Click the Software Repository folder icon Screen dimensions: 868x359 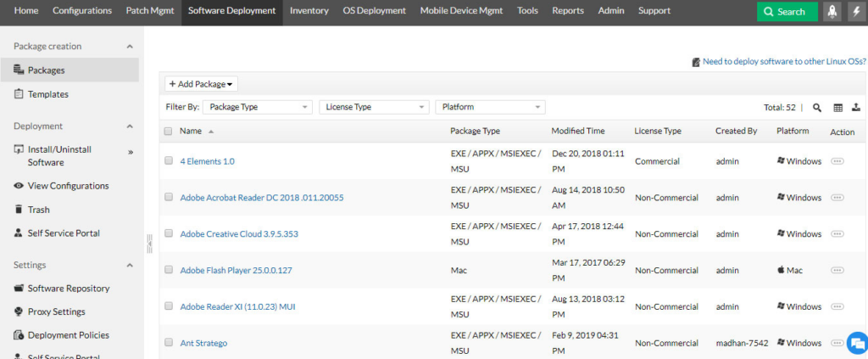(x=19, y=288)
